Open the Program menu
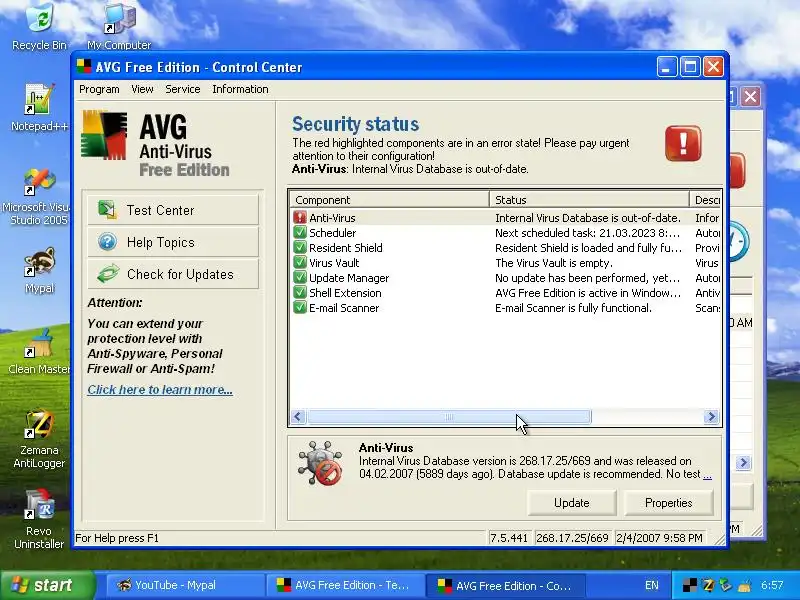The height and width of the screenshot is (600, 800). (x=99, y=89)
